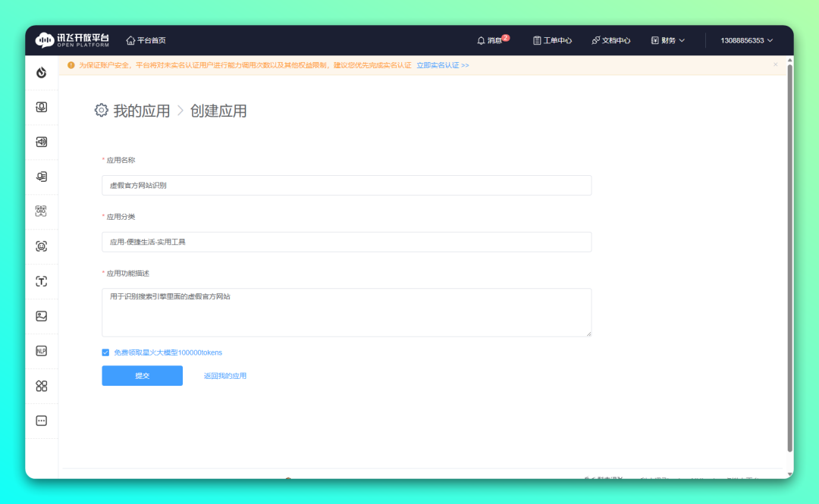The height and width of the screenshot is (504, 819).
Task: Open the image recognition picture sidebar icon
Action: 41,316
